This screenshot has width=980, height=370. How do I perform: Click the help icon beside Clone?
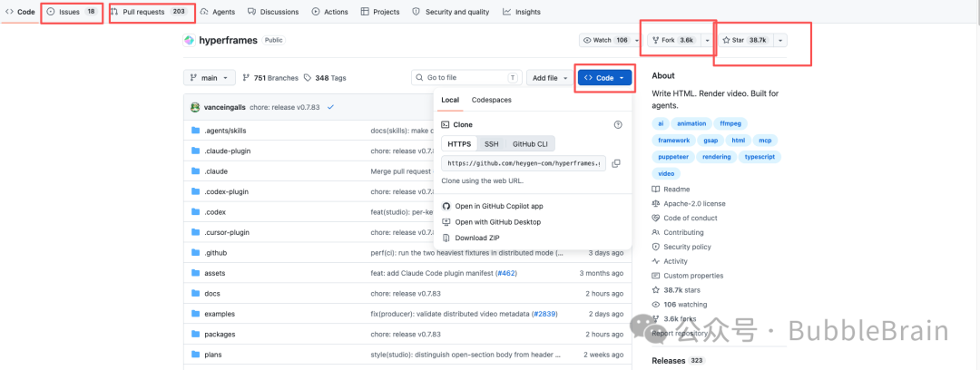(x=618, y=125)
